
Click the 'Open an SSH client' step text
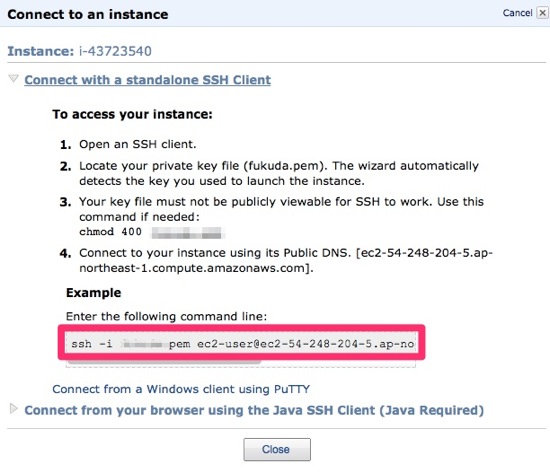[138, 144]
